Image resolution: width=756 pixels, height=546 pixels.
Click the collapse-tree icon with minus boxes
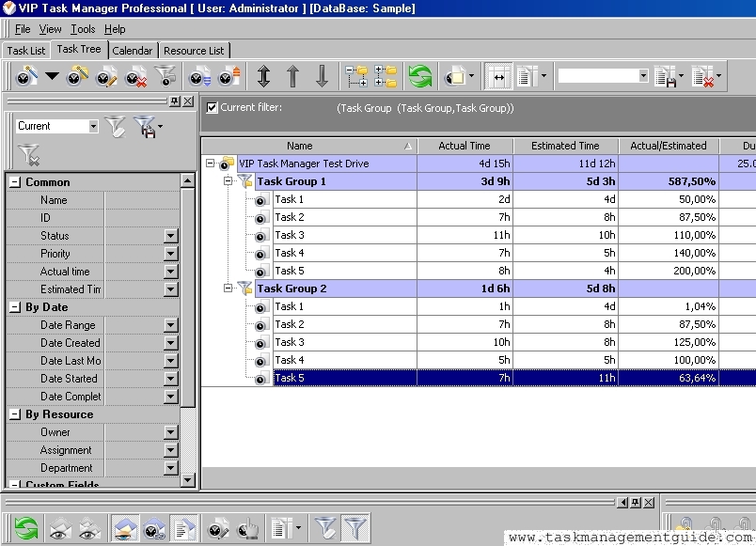click(x=356, y=76)
